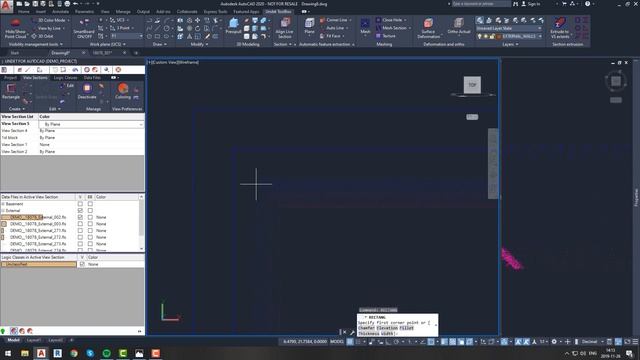The width and height of the screenshot is (640, 360).
Task: Toggle the SmartBoard ON/OFF icon
Action: pyautogui.click(x=84, y=23)
